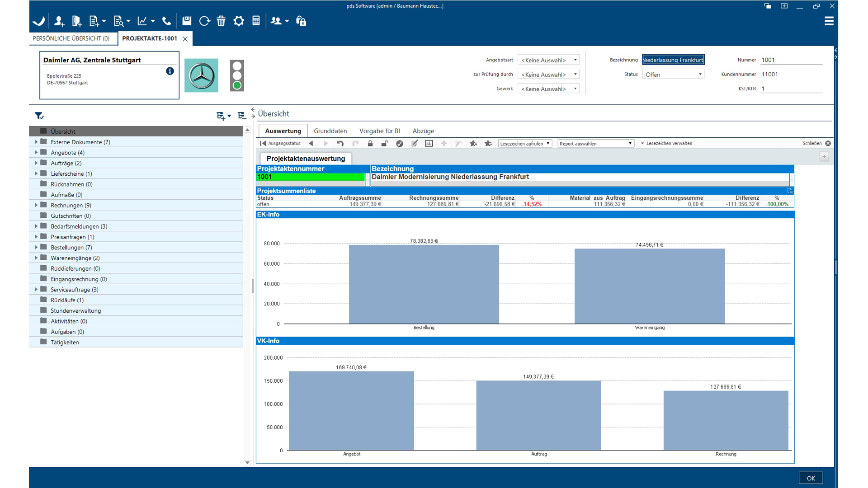Click the chart view icon in report toolbar
Viewport: 868px width, 488px height.
429,143
